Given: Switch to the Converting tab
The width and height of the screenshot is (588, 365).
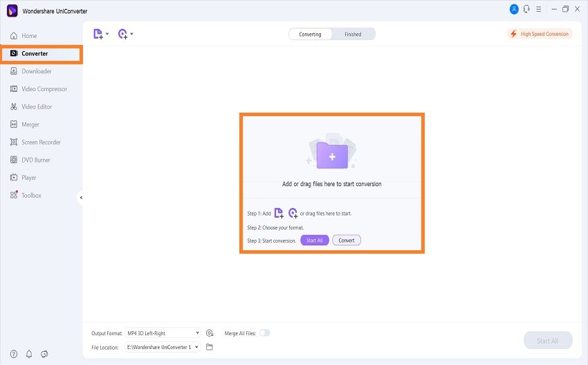Looking at the screenshot, I should click(310, 34).
